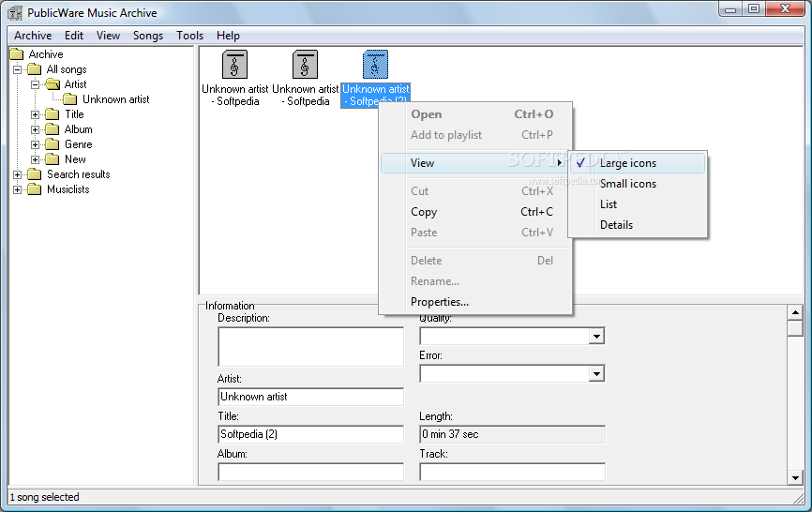Expand the New tree node
812x512 pixels.
coord(36,159)
